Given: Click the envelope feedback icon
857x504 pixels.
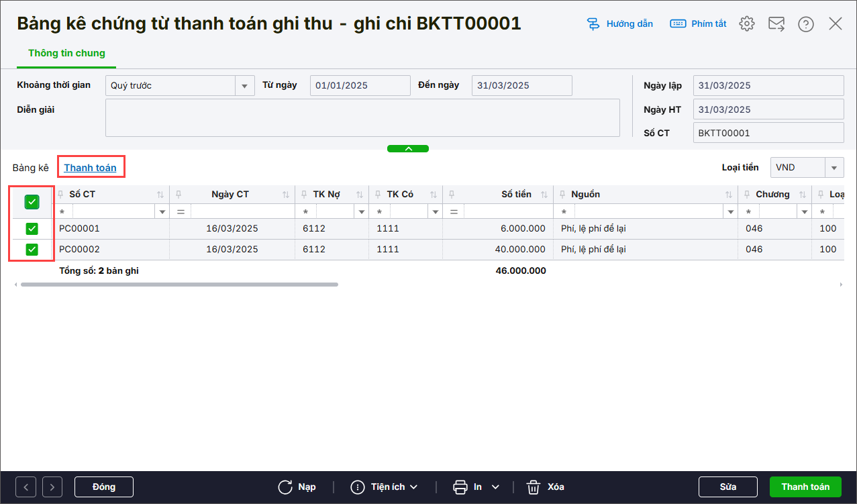Looking at the screenshot, I should click(776, 24).
